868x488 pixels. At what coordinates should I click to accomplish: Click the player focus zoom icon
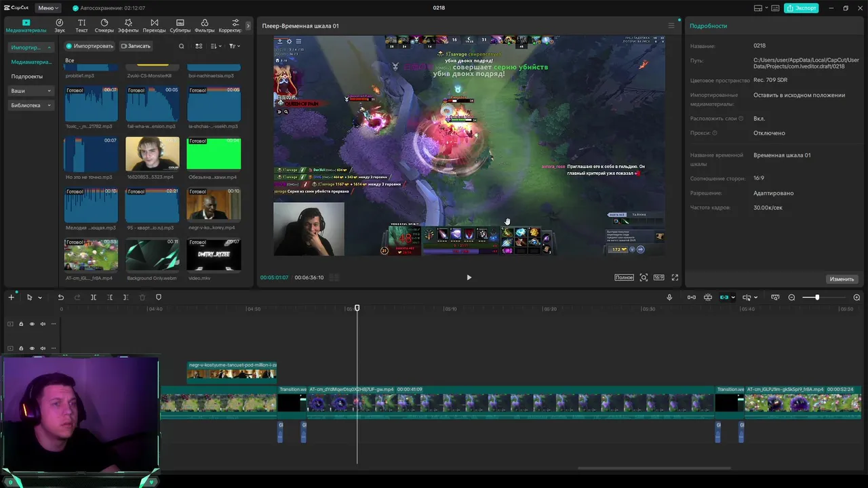pyautogui.click(x=644, y=277)
